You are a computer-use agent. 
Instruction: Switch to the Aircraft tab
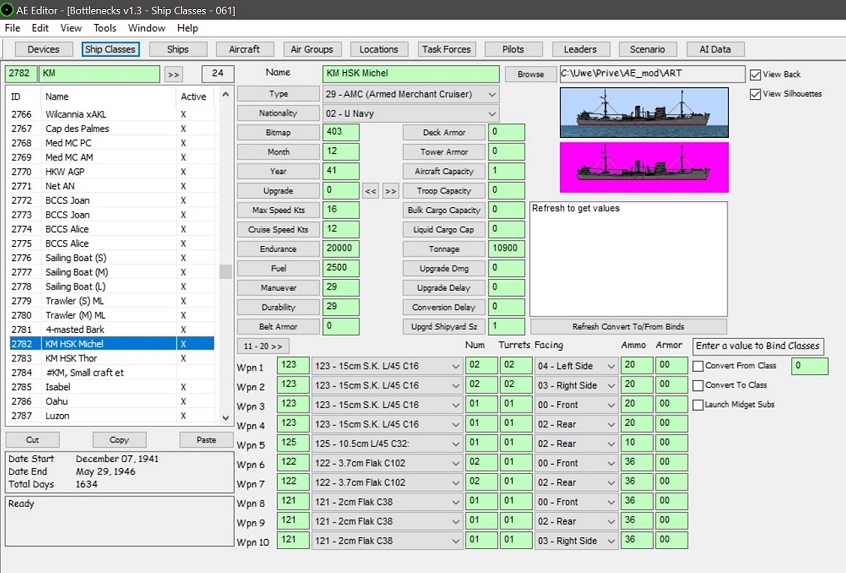[244, 49]
